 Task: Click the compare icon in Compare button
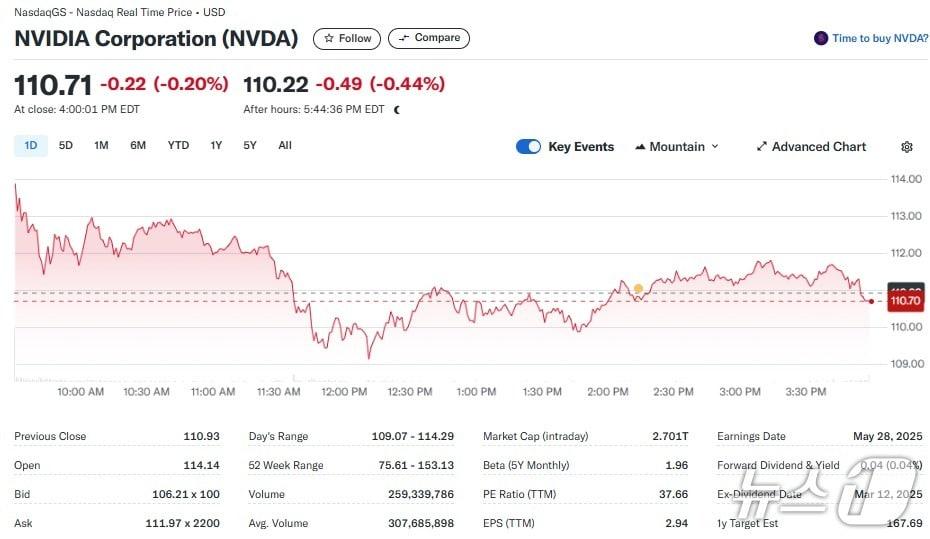pyautogui.click(x=404, y=38)
